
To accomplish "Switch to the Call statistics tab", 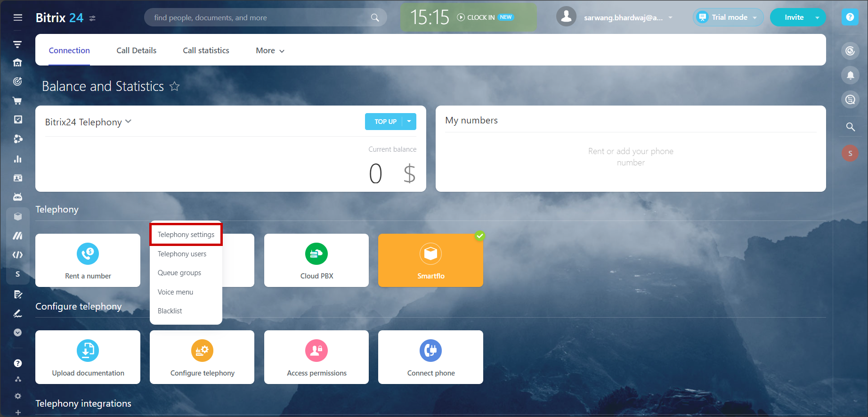I will pyautogui.click(x=206, y=50).
